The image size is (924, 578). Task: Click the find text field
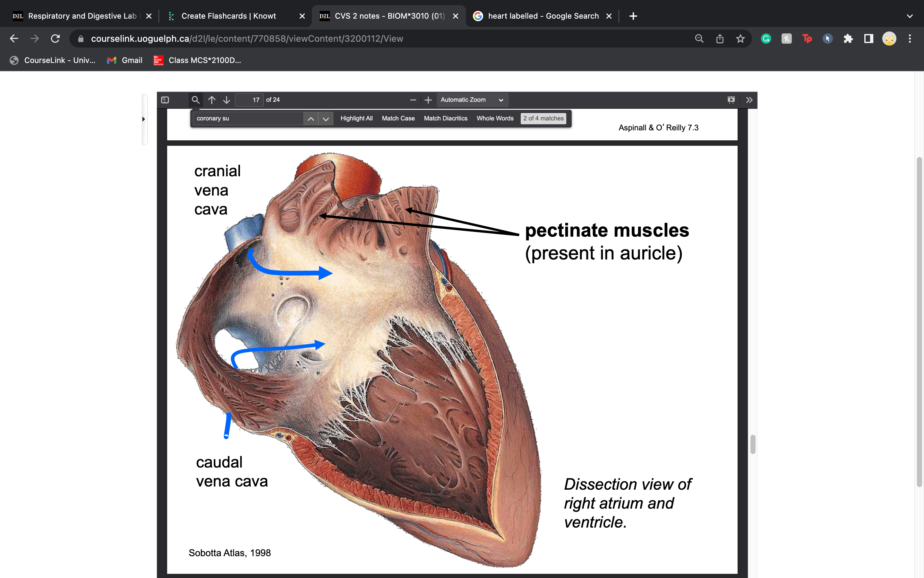coord(248,118)
